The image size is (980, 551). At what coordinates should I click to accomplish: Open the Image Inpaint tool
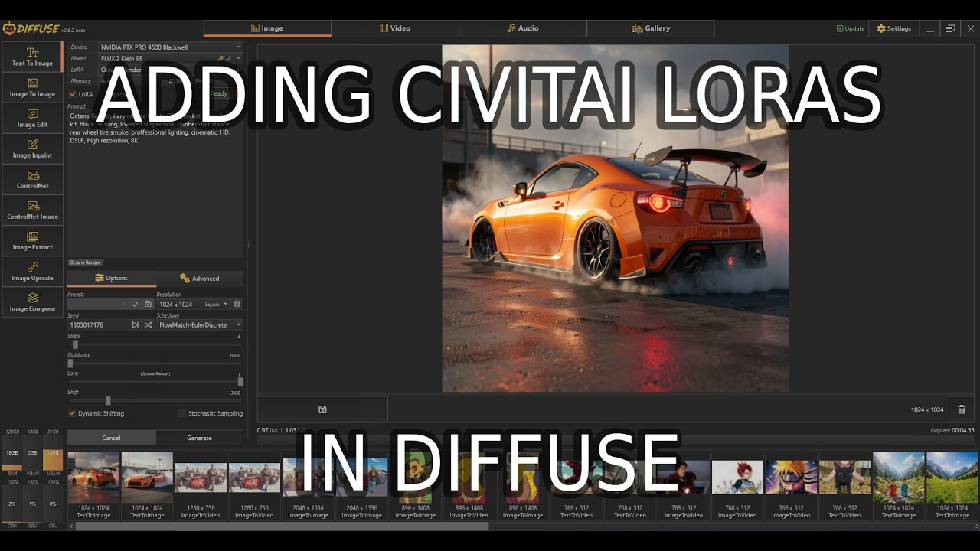coord(32,149)
